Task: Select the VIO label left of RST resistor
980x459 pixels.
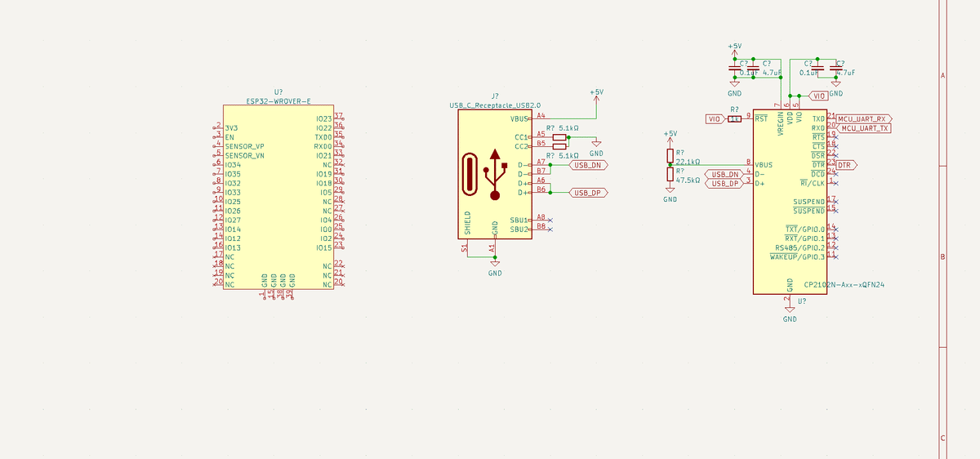Action: (x=715, y=118)
